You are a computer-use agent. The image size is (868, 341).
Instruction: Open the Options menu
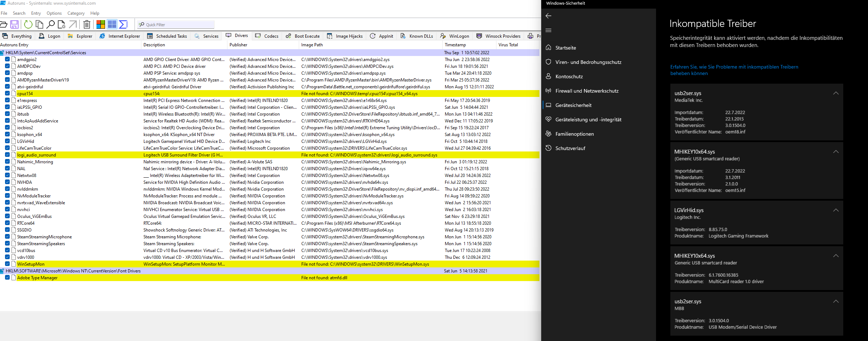tap(54, 13)
